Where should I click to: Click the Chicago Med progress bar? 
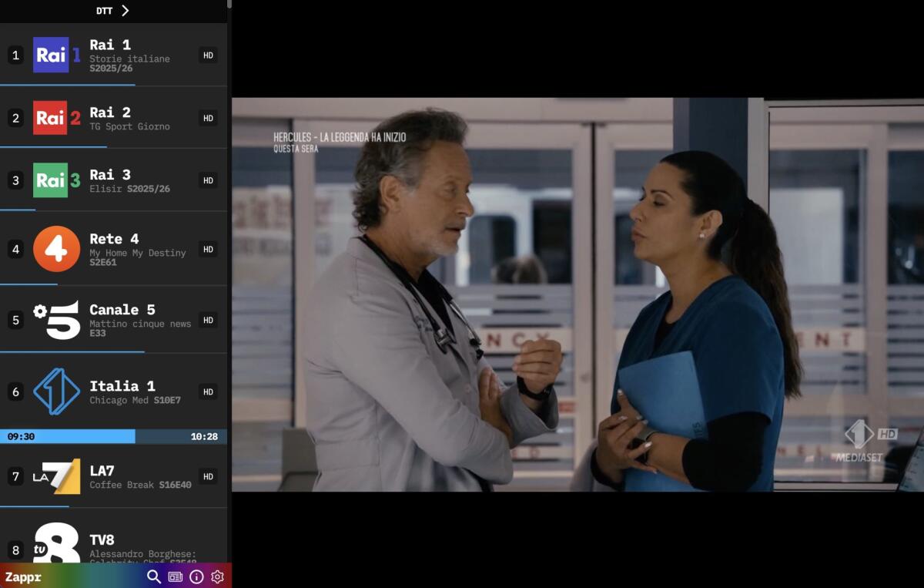114,436
